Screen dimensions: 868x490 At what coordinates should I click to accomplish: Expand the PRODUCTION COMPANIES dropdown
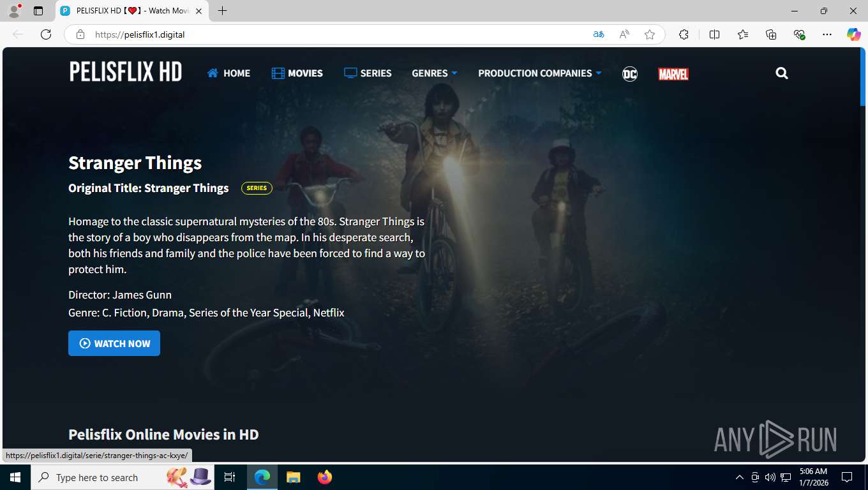tap(540, 73)
